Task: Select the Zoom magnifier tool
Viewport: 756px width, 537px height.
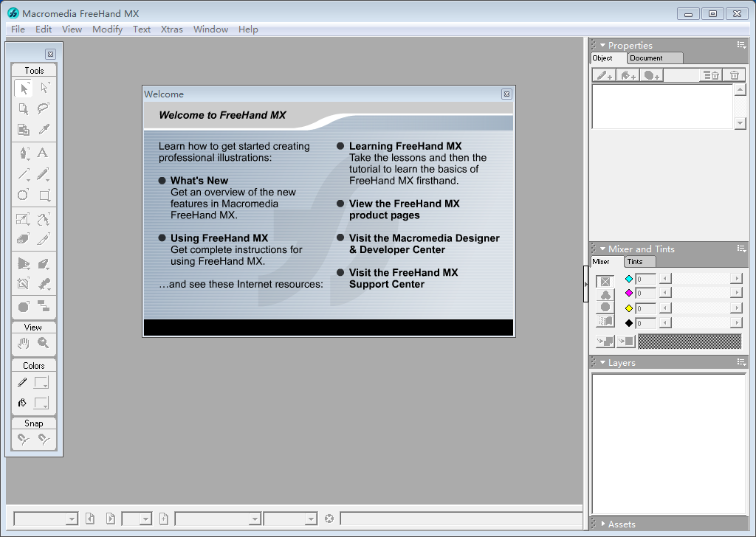Action: pos(44,343)
